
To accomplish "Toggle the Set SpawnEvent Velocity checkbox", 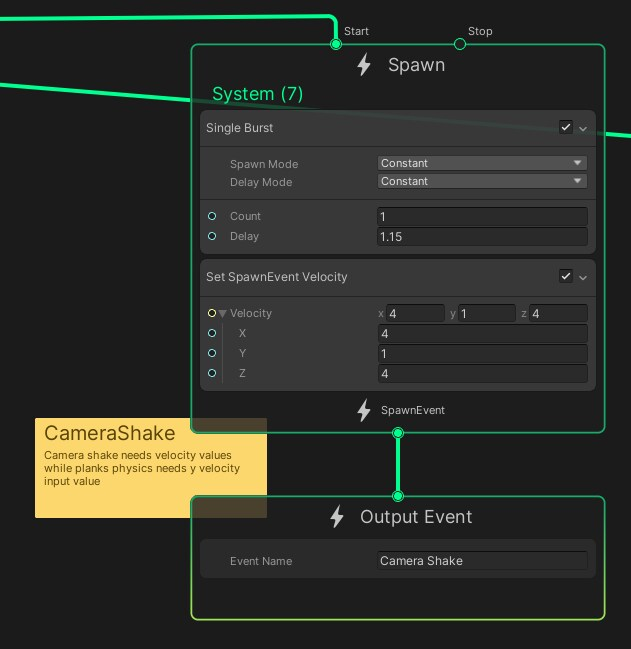I will pos(566,276).
